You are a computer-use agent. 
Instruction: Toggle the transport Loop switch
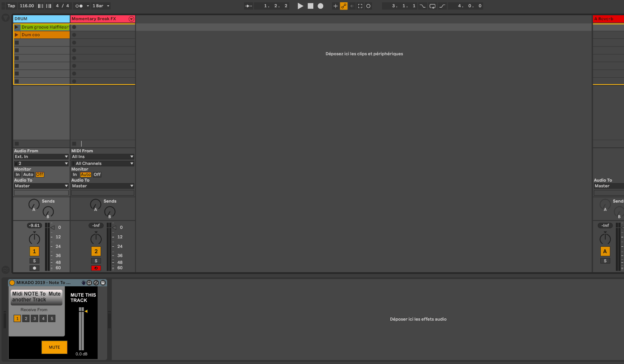coord(432,6)
